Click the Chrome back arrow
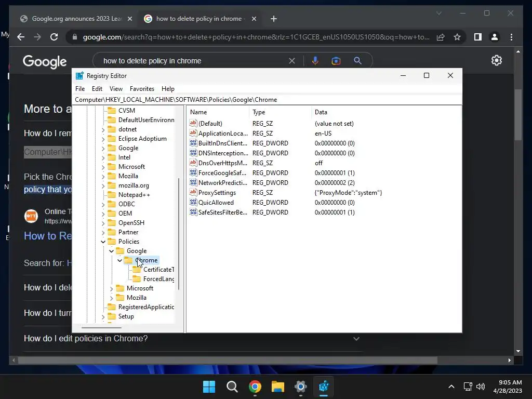532x399 pixels. click(x=21, y=37)
